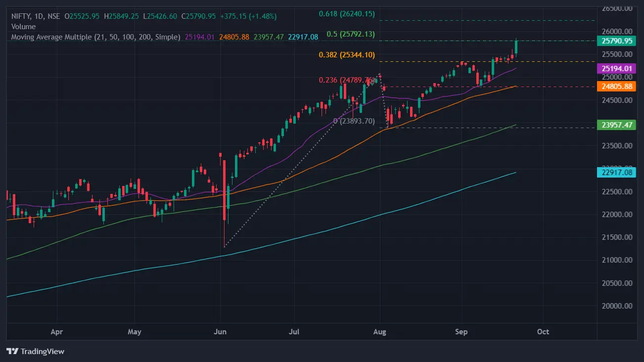Click the Volume indicator legend label

[23, 27]
